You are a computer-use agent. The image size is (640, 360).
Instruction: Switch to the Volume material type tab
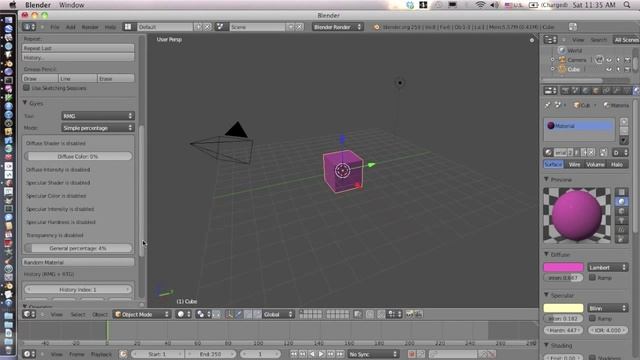pyautogui.click(x=595, y=164)
